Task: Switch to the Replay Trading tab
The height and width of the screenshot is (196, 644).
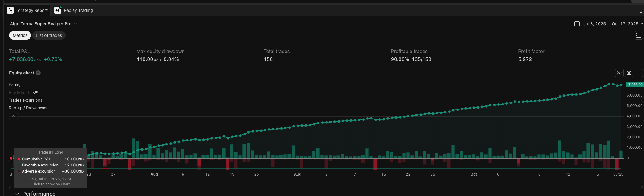Action: 73,10
